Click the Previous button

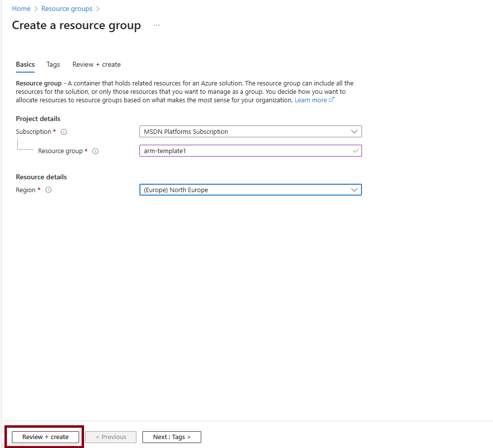[x=111, y=437]
